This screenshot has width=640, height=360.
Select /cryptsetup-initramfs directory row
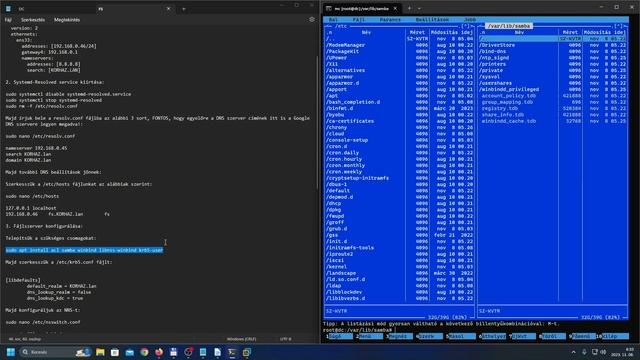(400, 178)
